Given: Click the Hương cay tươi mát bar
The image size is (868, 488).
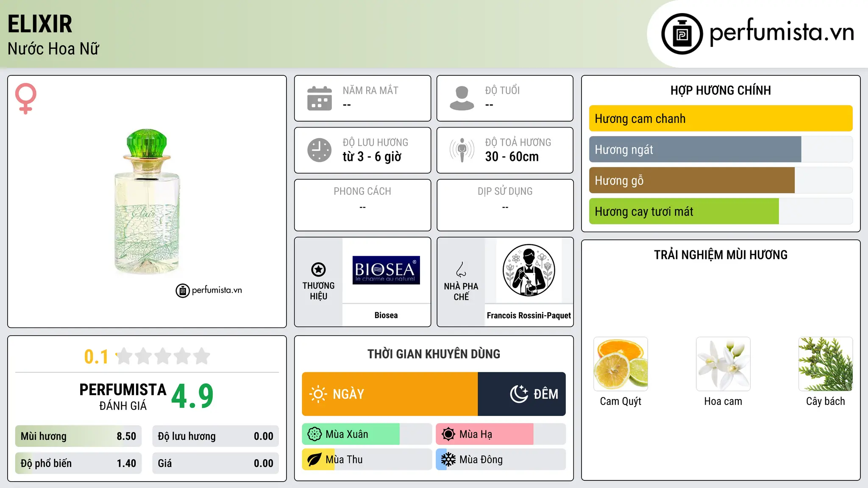Looking at the screenshot, I should click(721, 211).
